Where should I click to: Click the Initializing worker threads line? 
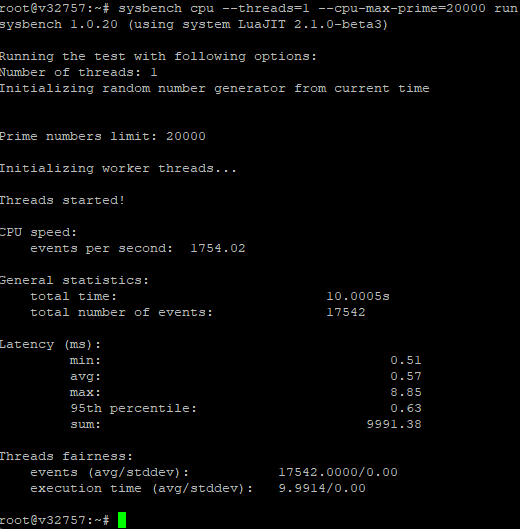pyautogui.click(x=118, y=168)
